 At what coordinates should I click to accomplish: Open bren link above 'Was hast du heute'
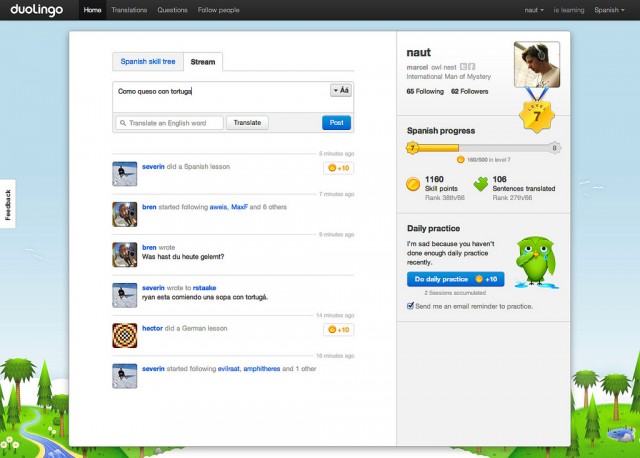[x=149, y=247]
